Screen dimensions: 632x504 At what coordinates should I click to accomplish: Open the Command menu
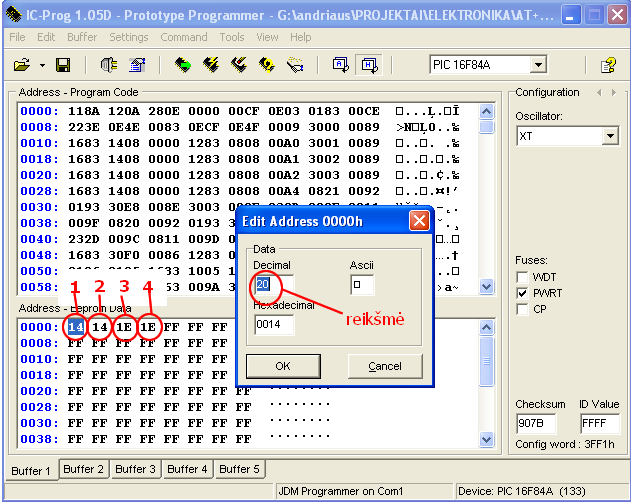(183, 37)
